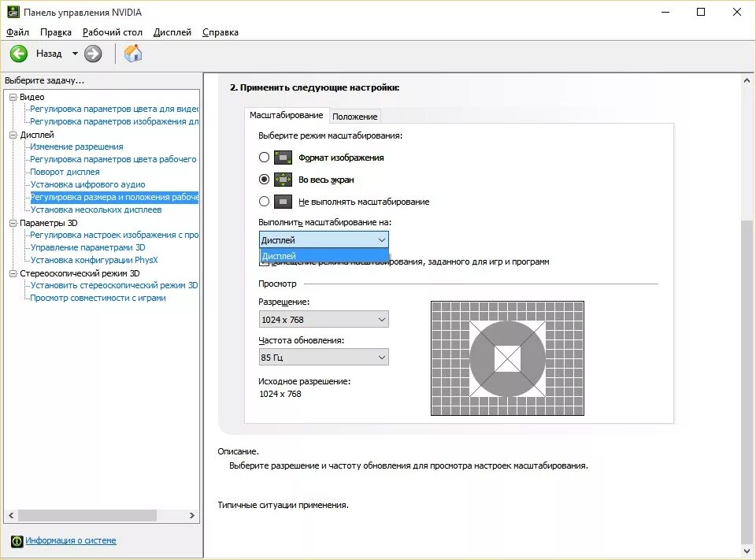Screen dimensions: 756x560
Task: Open the scaling device Дисплей combo box
Action: pos(324,239)
